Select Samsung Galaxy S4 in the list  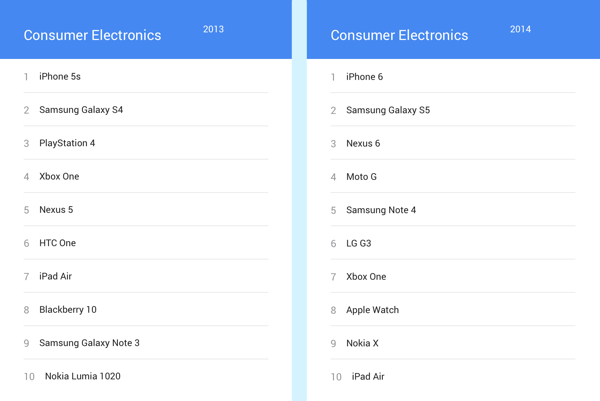click(x=81, y=110)
